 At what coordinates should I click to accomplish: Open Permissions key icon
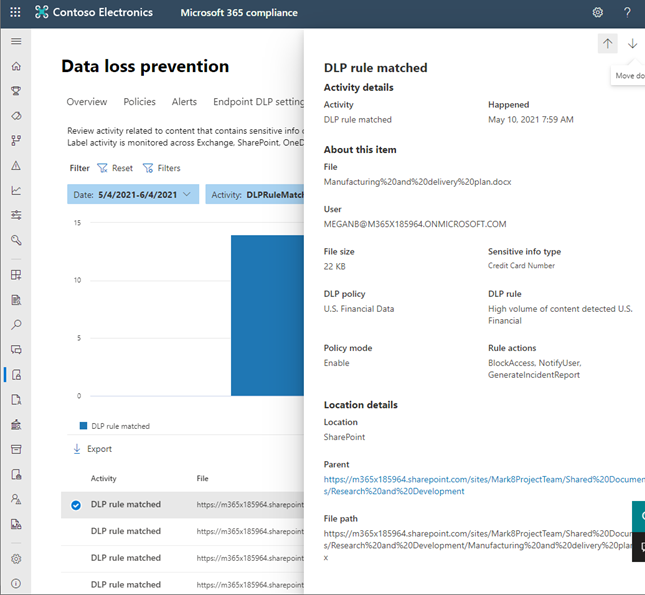coord(16,240)
